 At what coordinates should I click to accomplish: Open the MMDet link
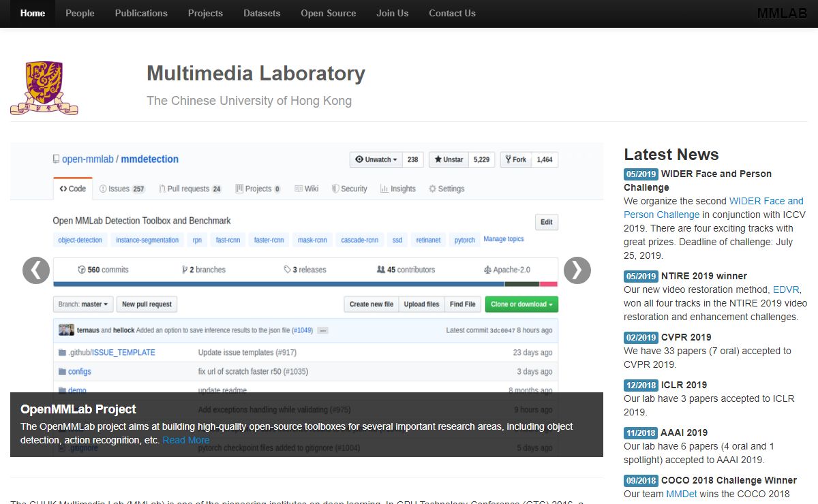[681, 494]
